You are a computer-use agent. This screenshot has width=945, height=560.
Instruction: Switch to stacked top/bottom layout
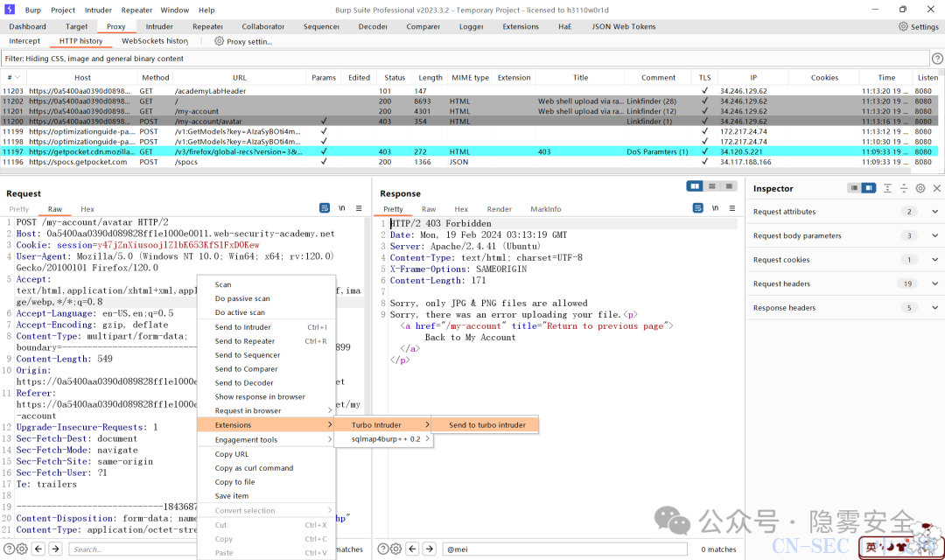(711, 186)
